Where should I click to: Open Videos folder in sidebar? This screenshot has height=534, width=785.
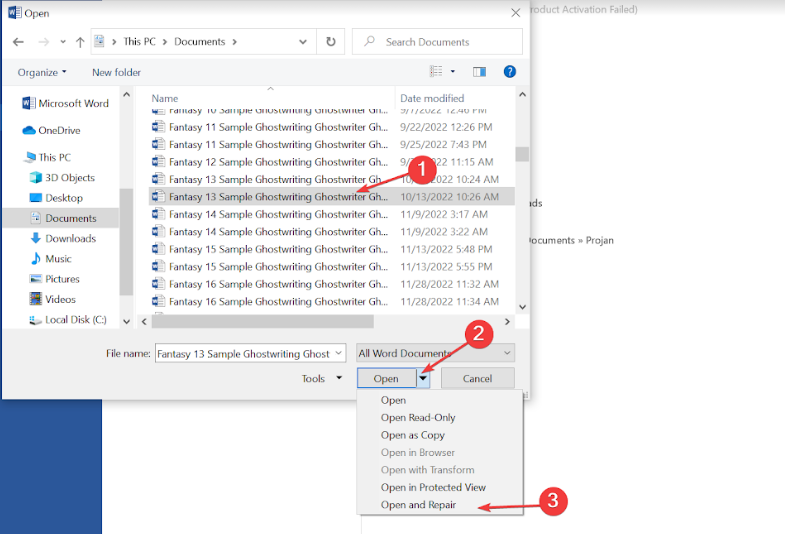(53, 299)
